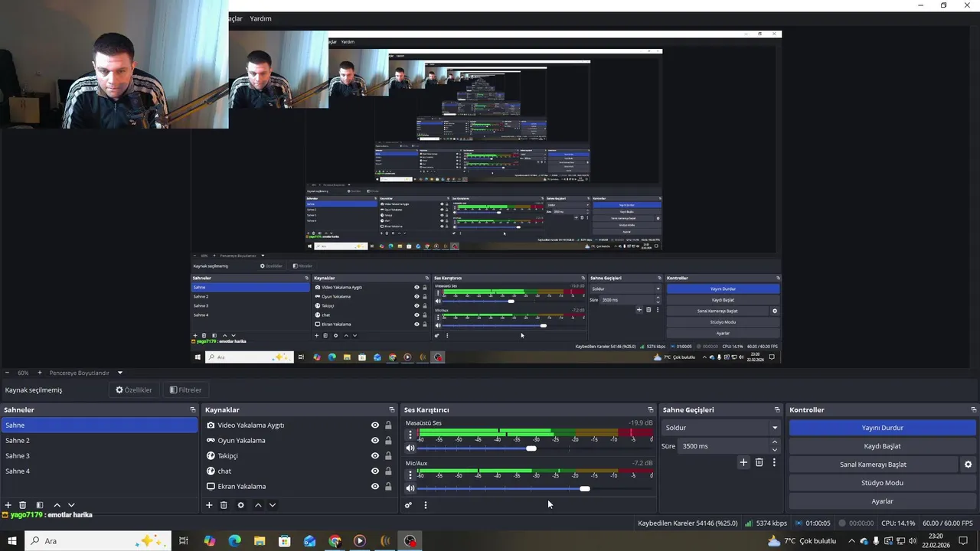
Task: Open virtual camera settings gear
Action: pyautogui.click(x=968, y=465)
